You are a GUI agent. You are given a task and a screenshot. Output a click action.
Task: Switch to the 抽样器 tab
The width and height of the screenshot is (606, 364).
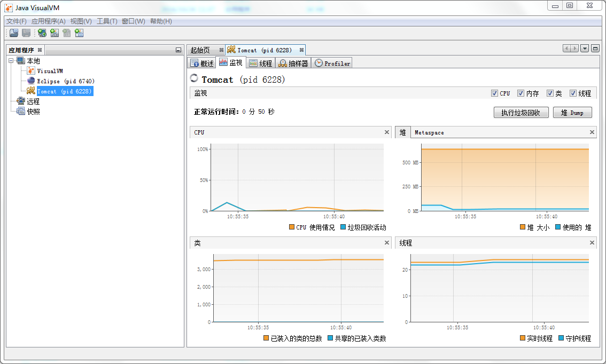[x=294, y=64]
